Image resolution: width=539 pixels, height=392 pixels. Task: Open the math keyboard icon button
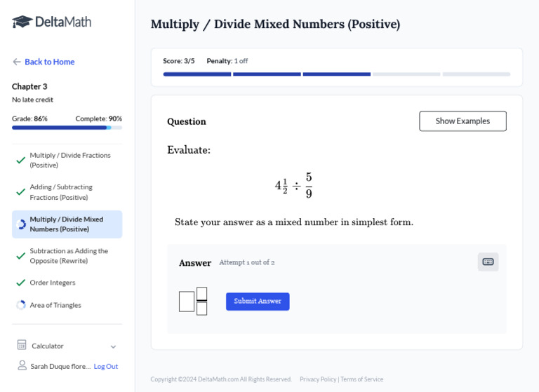click(488, 262)
